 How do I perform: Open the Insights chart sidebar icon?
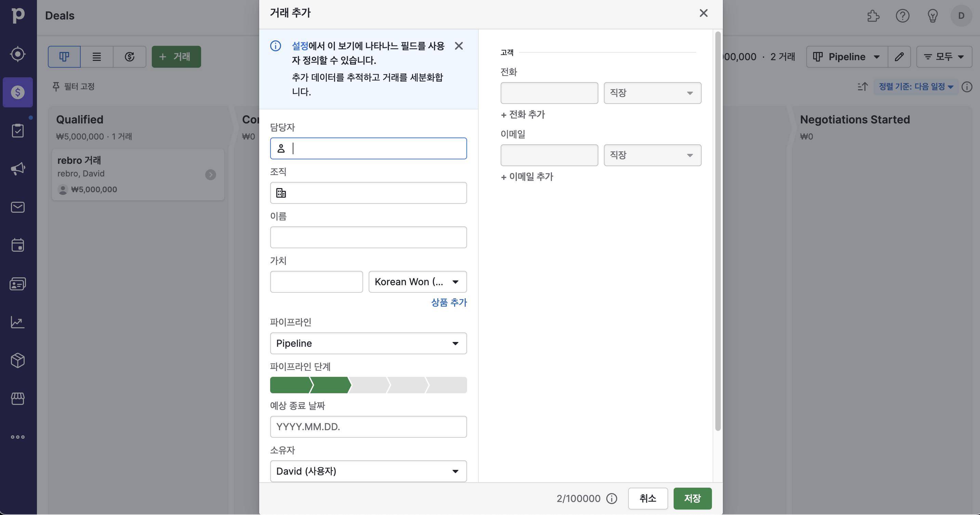click(18, 322)
